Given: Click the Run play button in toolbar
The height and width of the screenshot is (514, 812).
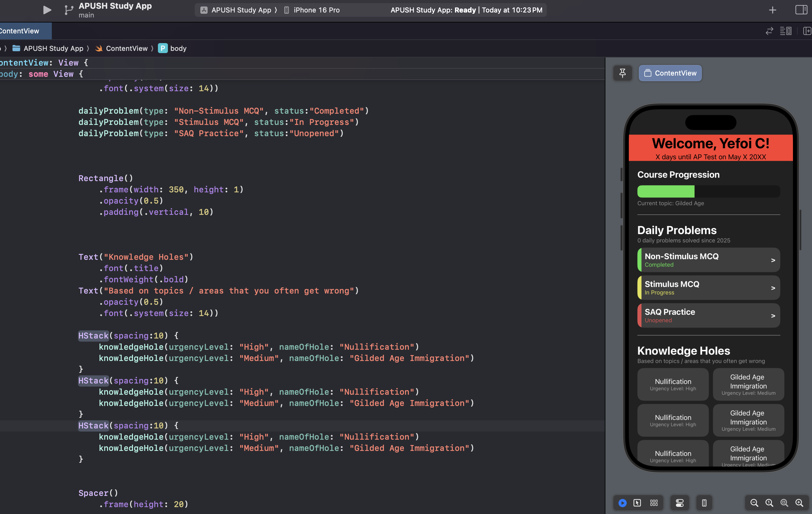Looking at the screenshot, I should (47, 10).
